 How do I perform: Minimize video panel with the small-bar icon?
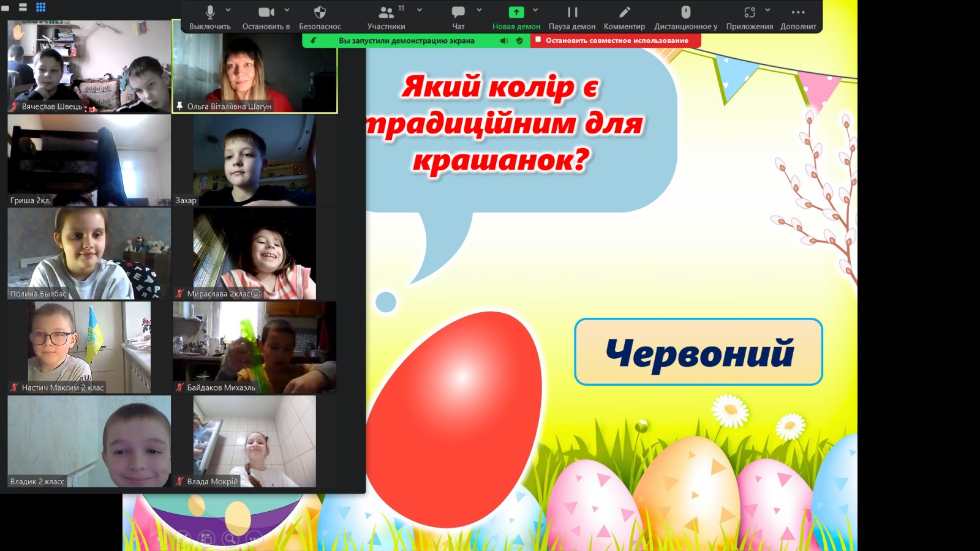click(6, 8)
